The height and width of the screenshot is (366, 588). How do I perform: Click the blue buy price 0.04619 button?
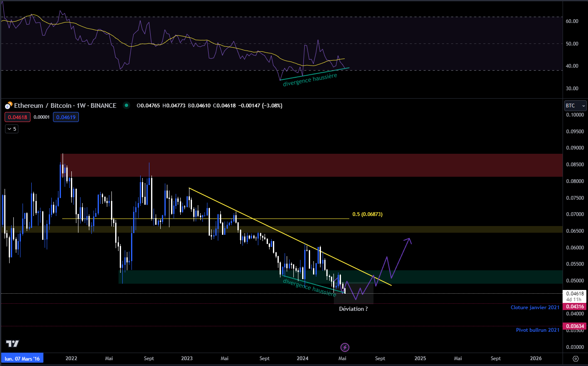pos(66,117)
